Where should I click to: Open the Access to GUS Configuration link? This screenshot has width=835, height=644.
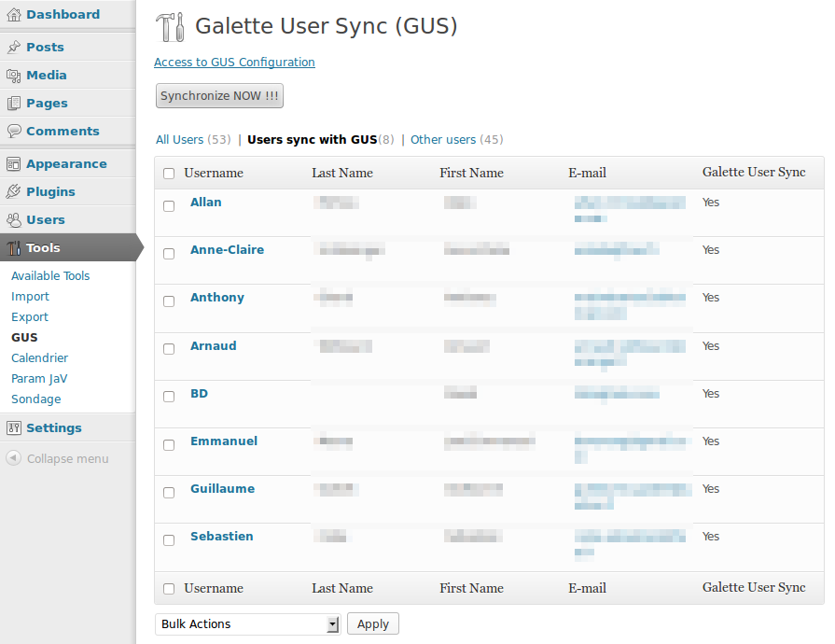[234, 63]
